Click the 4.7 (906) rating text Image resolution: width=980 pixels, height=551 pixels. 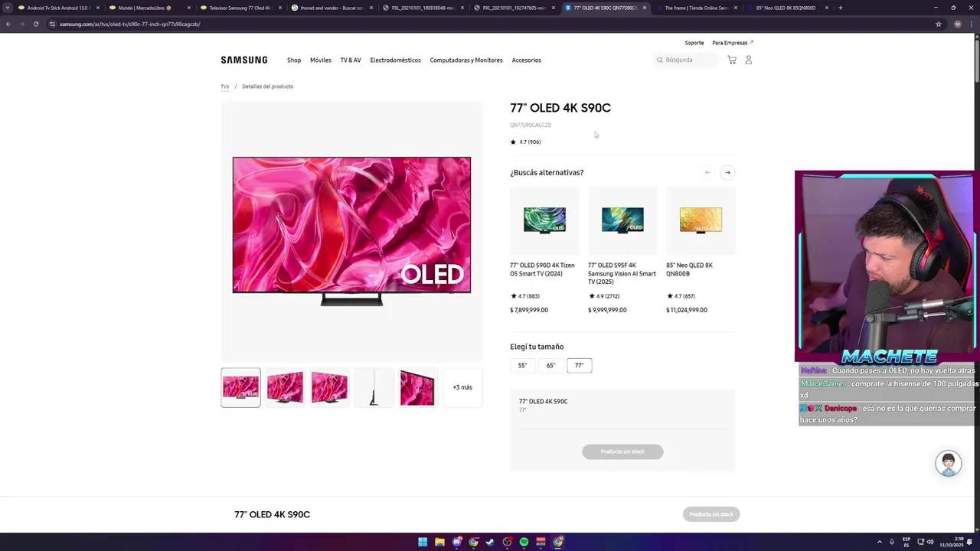tap(530, 142)
